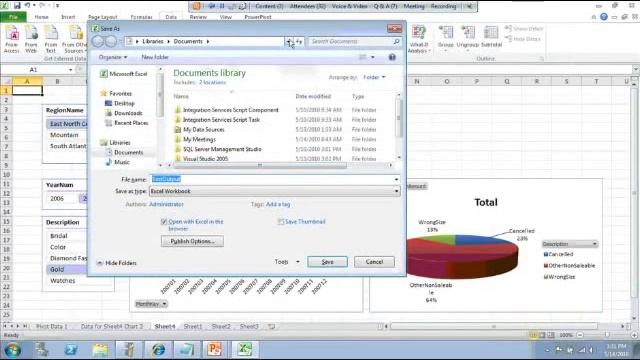Click the Subtotal icon
Viewport: 640px width, 360px height.
pos(491,37)
